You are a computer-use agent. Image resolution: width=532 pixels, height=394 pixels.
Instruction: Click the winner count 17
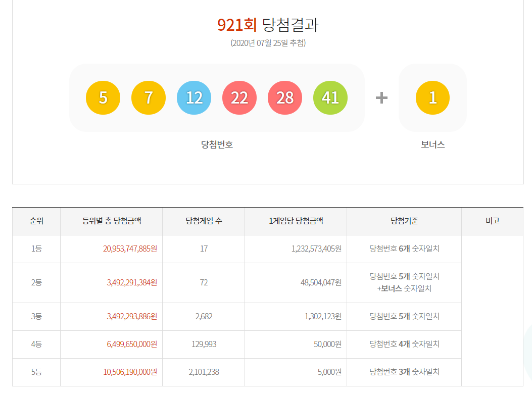[204, 249]
